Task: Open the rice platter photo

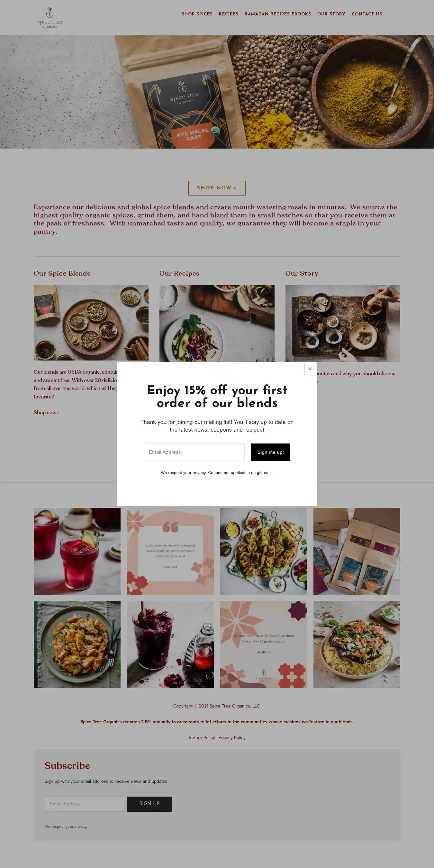Action: click(357, 644)
